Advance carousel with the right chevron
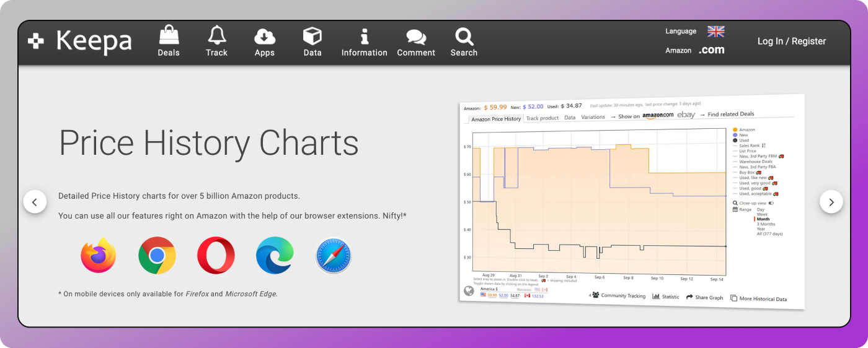 tap(831, 202)
